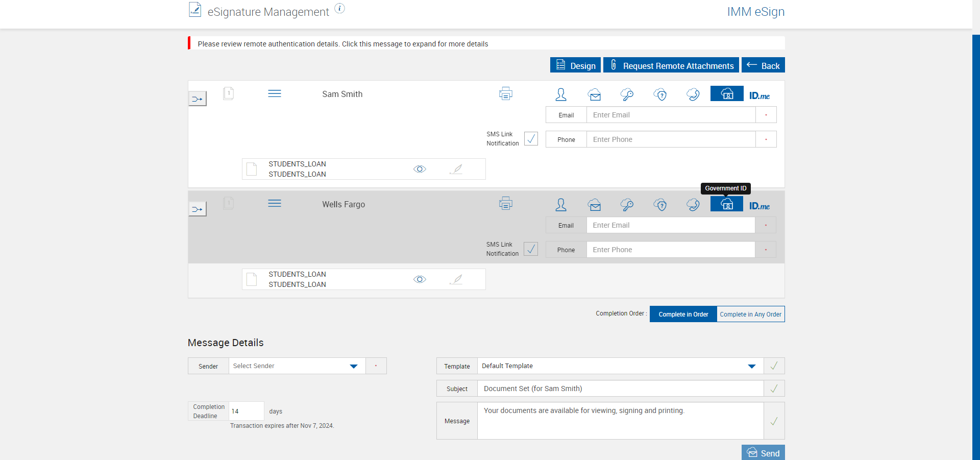Expand the Default Template dropdown

(620, 366)
